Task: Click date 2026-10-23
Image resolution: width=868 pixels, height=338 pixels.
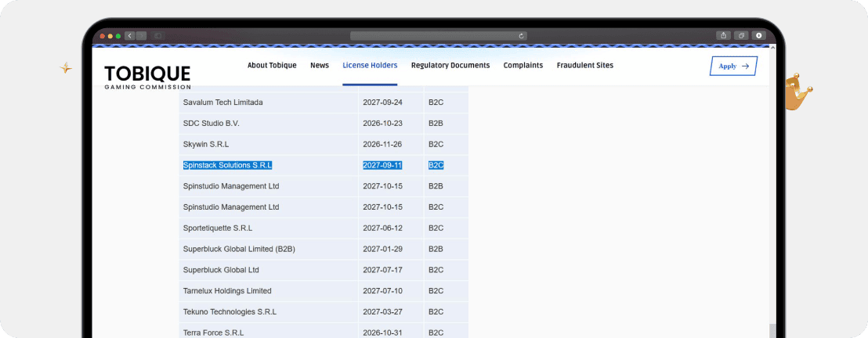Action: click(382, 124)
